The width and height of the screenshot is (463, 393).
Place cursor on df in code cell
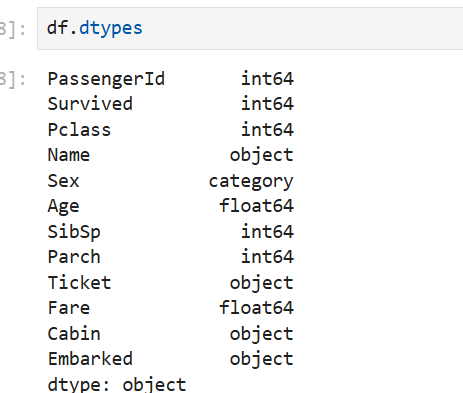tap(58, 28)
